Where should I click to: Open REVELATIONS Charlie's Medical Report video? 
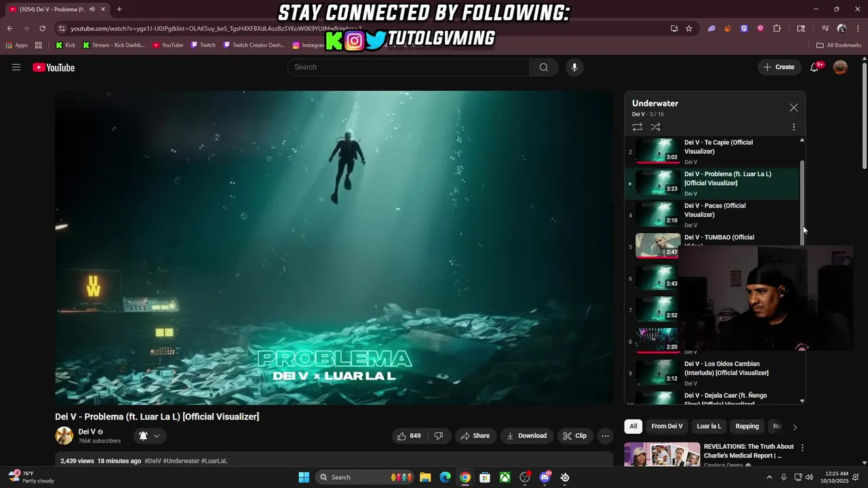point(749,451)
